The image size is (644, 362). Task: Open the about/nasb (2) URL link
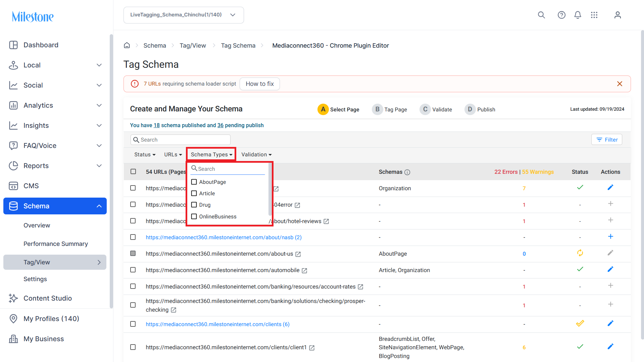224,238
